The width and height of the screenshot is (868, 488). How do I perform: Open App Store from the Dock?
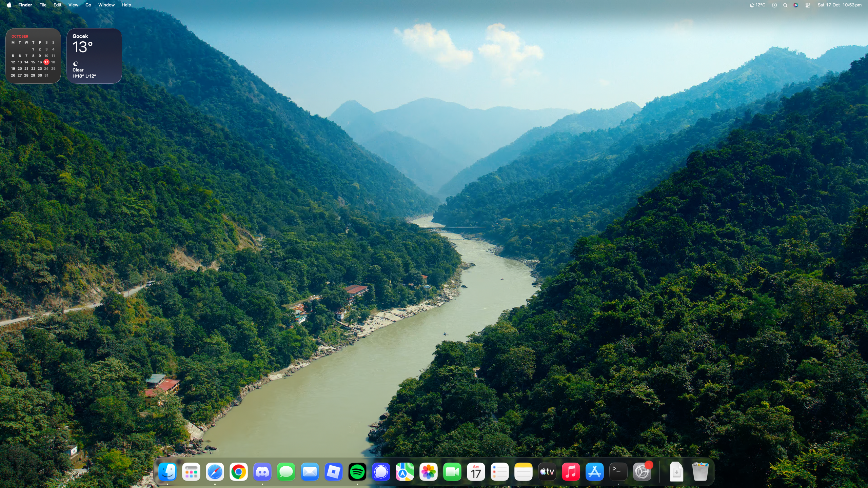[x=595, y=472]
